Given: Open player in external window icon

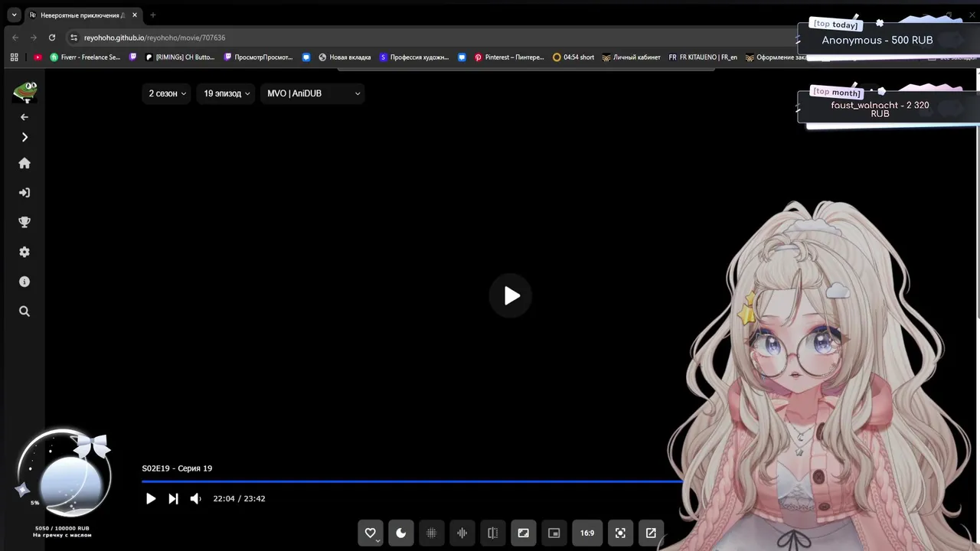Looking at the screenshot, I should coord(651,533).
